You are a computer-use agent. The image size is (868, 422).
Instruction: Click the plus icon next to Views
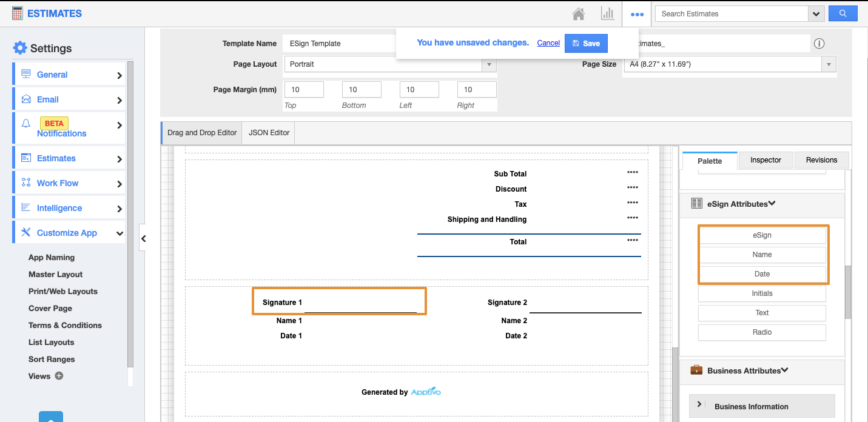tap(59, 376)
